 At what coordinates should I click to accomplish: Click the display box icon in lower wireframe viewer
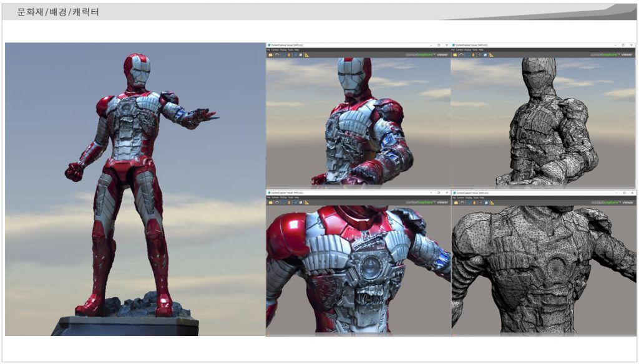coord(486,203)
